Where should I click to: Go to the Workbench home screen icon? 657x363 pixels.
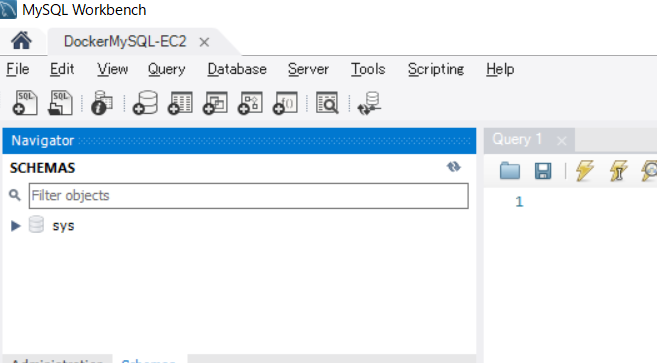[x=21, y=41]
